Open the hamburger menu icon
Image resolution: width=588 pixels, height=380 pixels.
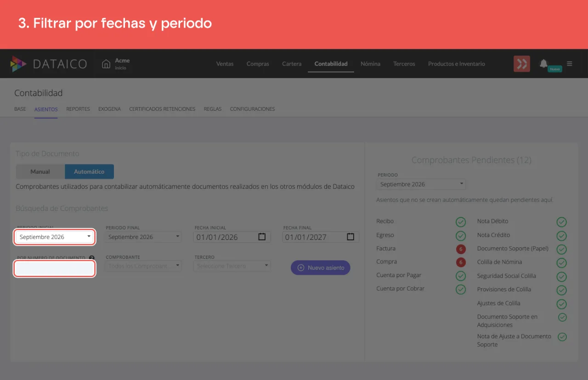coord(570,64)
